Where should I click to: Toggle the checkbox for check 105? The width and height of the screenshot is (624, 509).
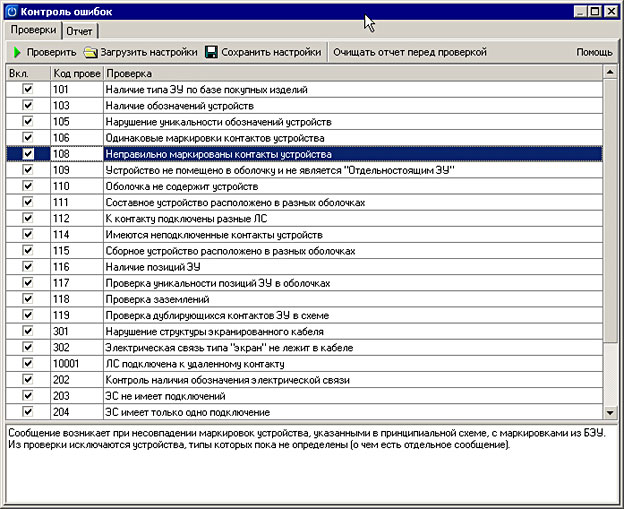28,121
